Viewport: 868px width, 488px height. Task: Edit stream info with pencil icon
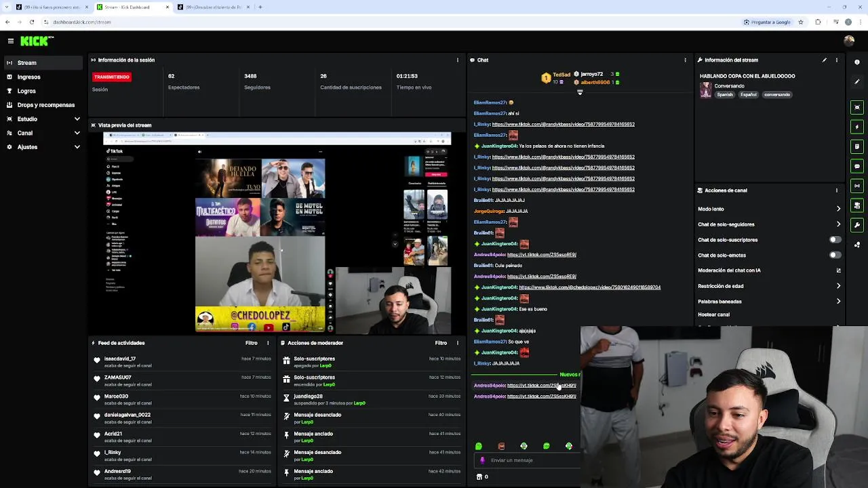[x=825, y=60]
